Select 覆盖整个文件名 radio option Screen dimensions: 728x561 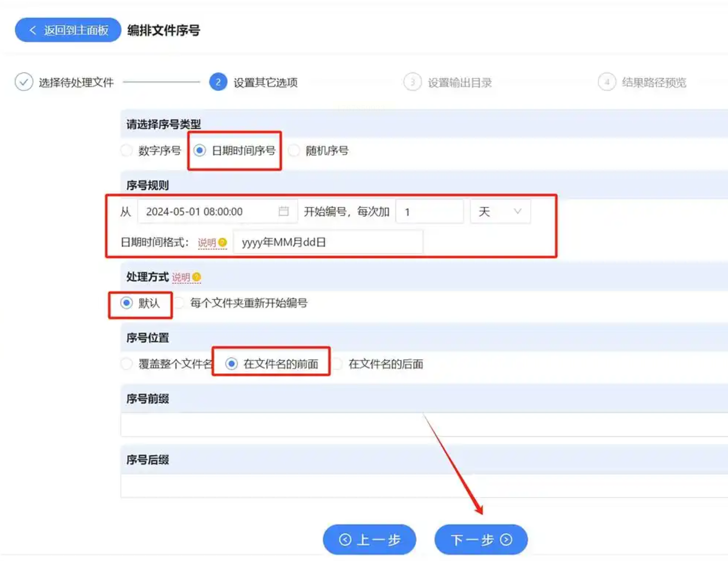[x=127, y=364]
